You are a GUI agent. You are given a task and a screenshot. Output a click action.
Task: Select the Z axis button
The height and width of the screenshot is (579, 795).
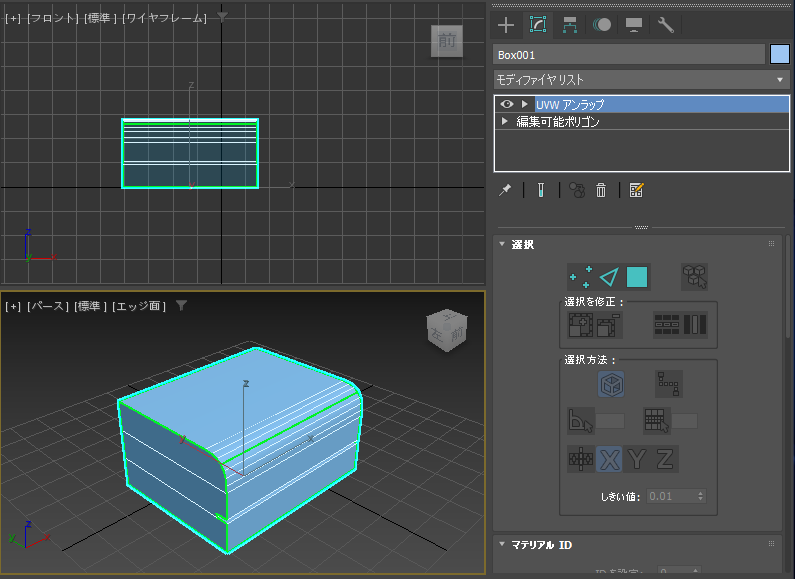664,459
